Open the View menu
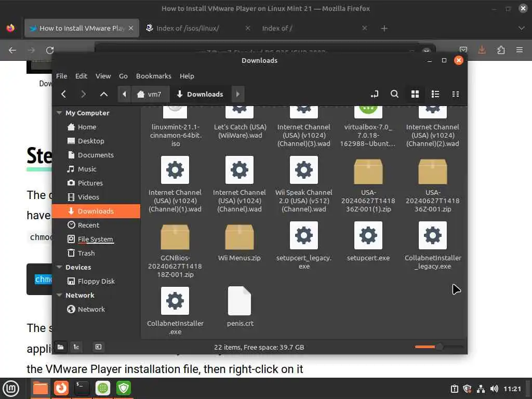 pyautogui.click(x=103, y=76)
